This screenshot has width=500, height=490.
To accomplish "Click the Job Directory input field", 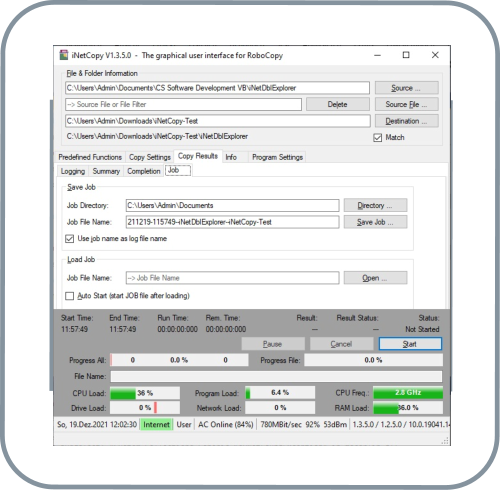I will tap(232, 205).
